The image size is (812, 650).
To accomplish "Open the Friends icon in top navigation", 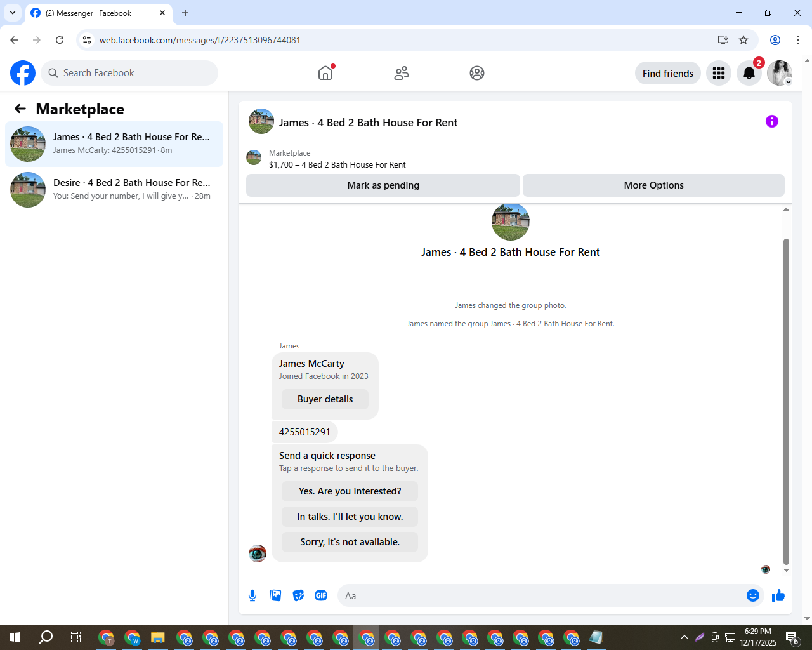I will point(402,73).
